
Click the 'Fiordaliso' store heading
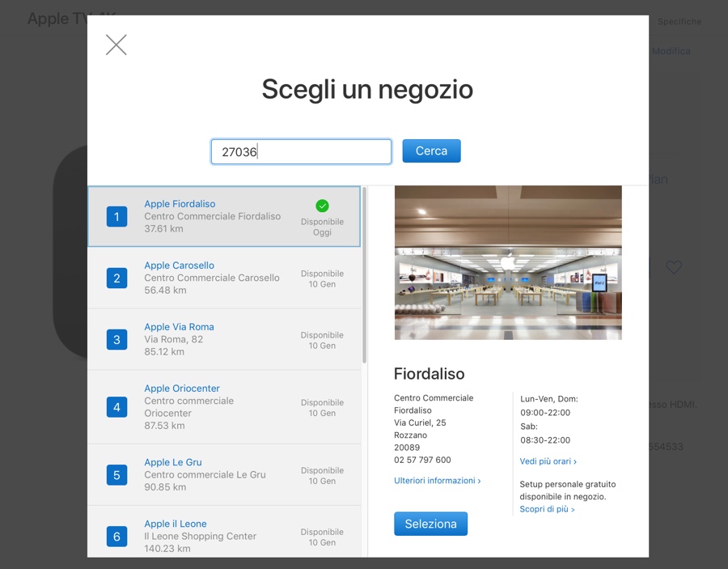pyautogui.click(x=429, y=374)
